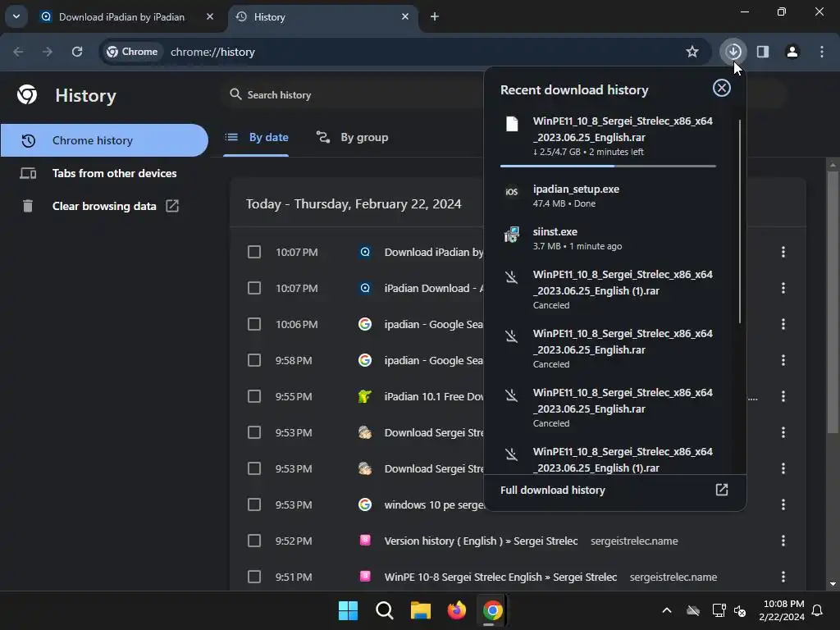Image resolution: width=840 pixels, height=630 pixels.
Task: Click the download popup scrollbar
Action: pos(740,221)
